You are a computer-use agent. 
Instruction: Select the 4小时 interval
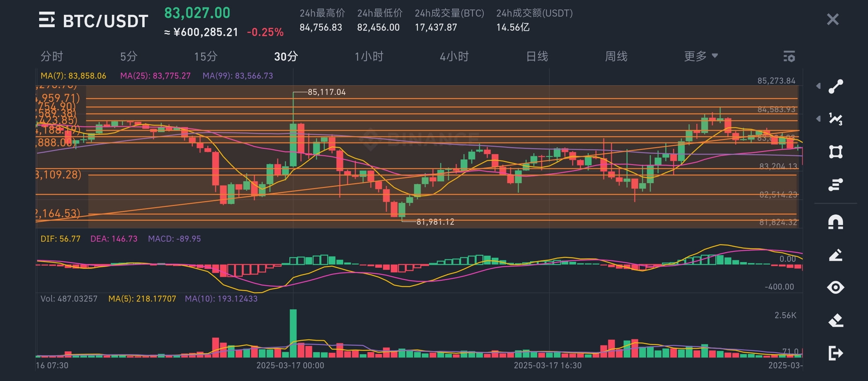[x=454, y=56]
